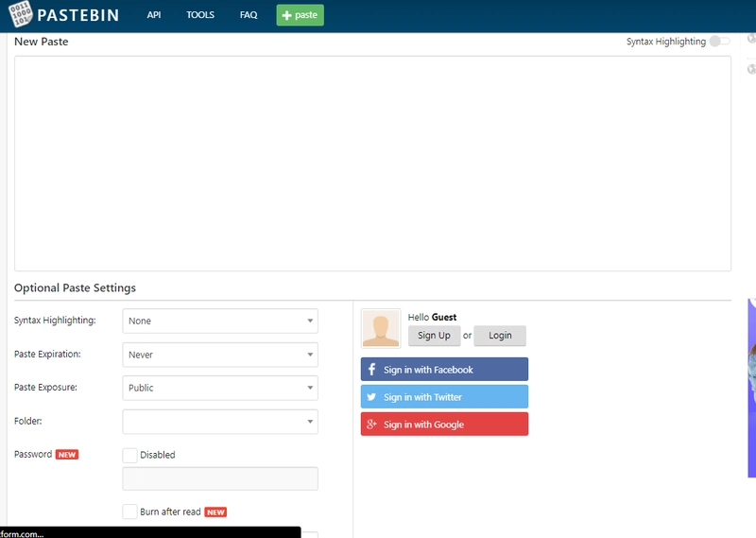Image resolution: width=756 pixels, height=538 pixels.
Task: Click the Twitter bird icon
Action: (371, 397)
